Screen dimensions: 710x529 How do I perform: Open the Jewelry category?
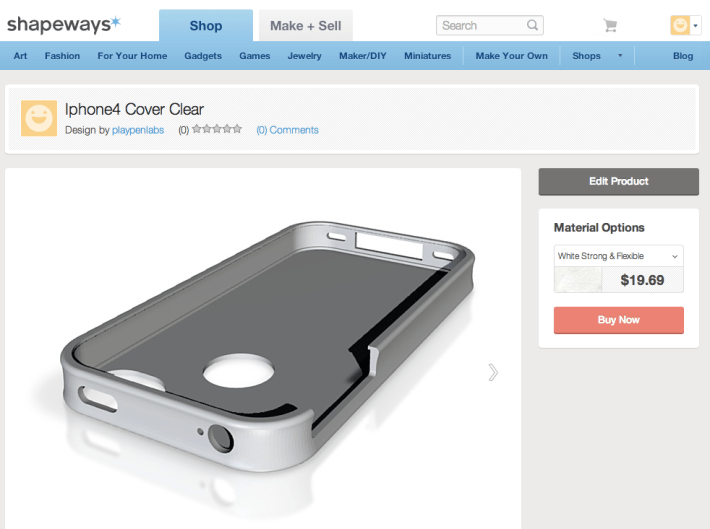click(304, 56)
